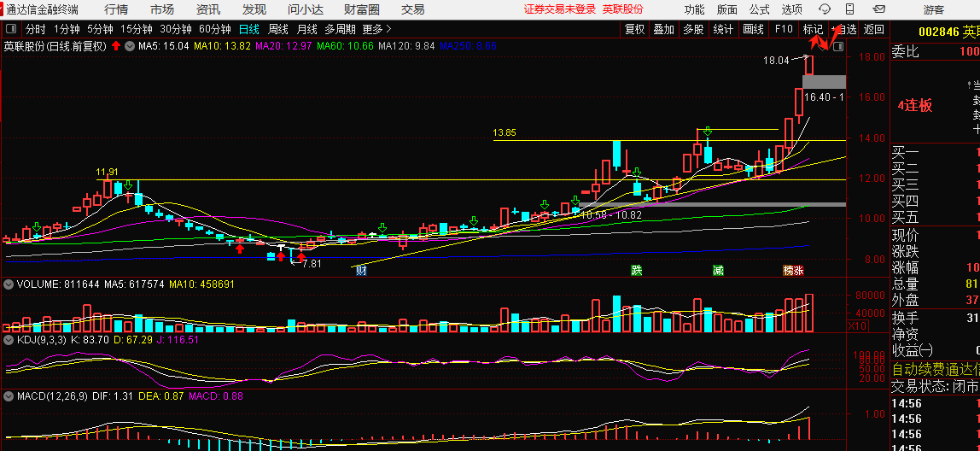Click the 委比 row in quote panel
Image resolution: width=980 pixels, height=451 pixels.
click(x=935, y=52)
